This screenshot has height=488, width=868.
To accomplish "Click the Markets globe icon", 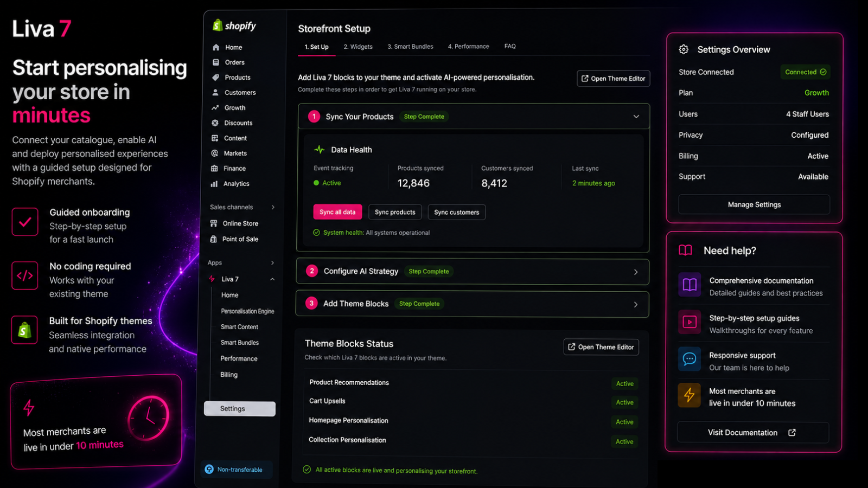I will [215, 153].
